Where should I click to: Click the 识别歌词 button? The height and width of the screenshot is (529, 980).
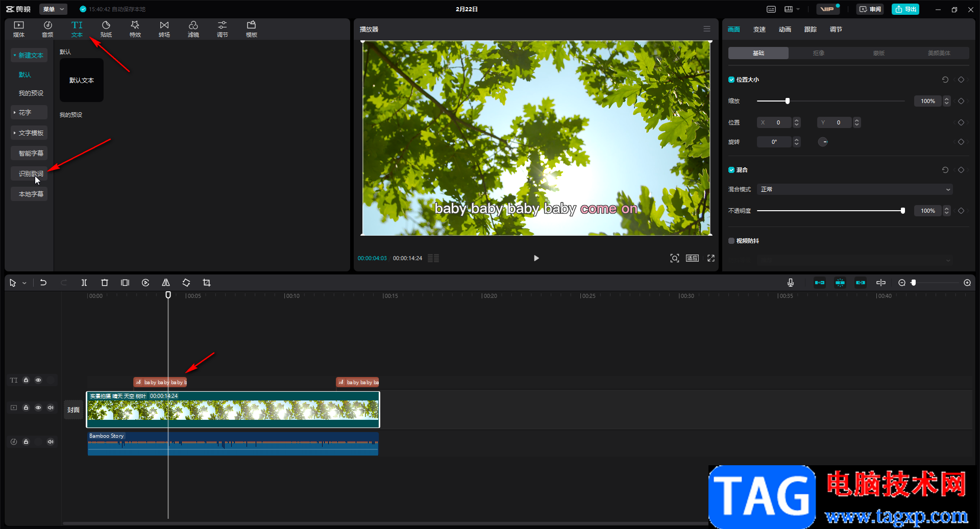tap(29, 173)
